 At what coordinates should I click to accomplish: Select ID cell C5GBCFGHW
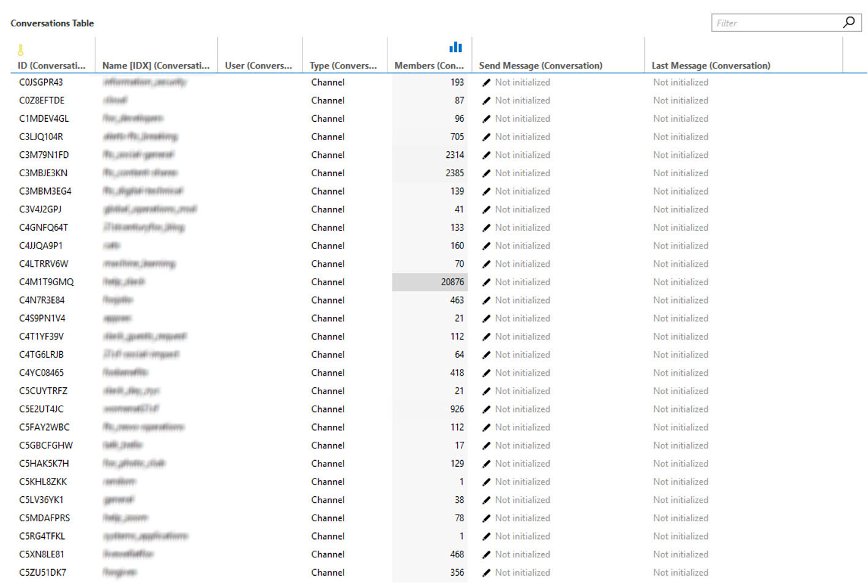46,445
